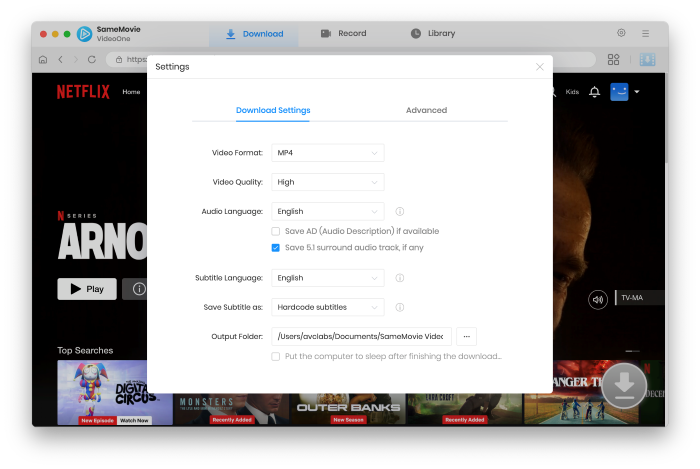Open the download queue icon in toolbar
The height and width of the screenshot is (469, 700).
point(647,59)
